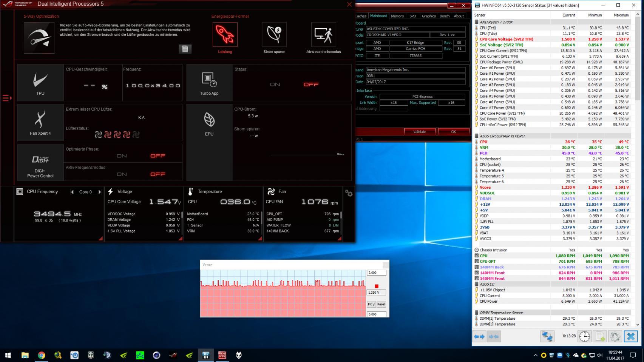Activate the Abwesenheitsmodus away mode icon
The width and height of the screenshot is (644, 362).
[x=323, y=35]
